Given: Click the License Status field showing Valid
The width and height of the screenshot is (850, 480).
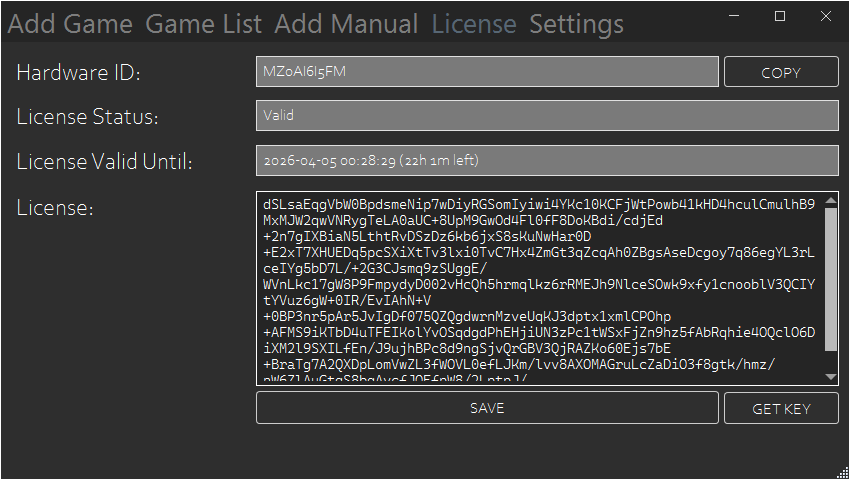Looking at the screenshot, I should [x=547, y=116].
